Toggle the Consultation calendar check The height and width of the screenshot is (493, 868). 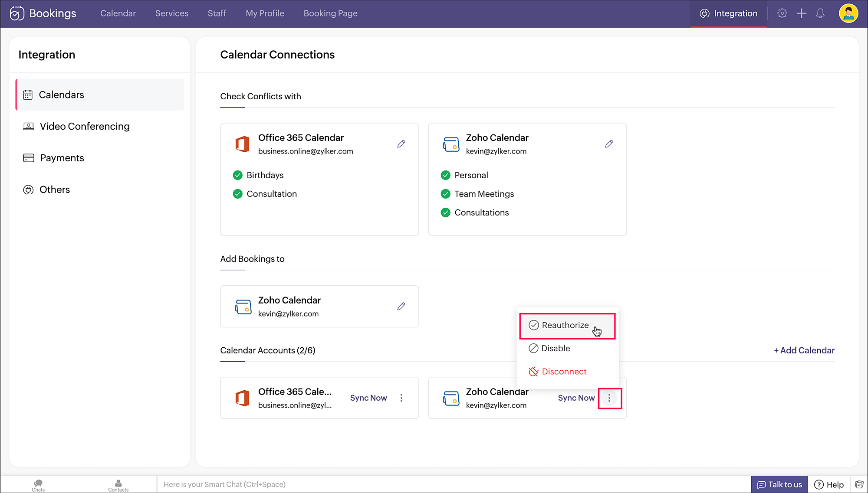coord(237,194)
